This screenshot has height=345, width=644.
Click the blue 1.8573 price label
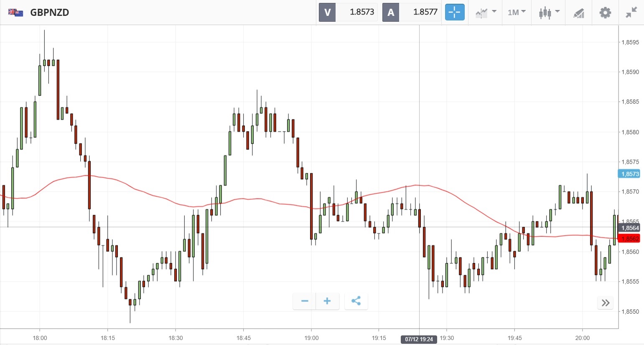(629, 174)
